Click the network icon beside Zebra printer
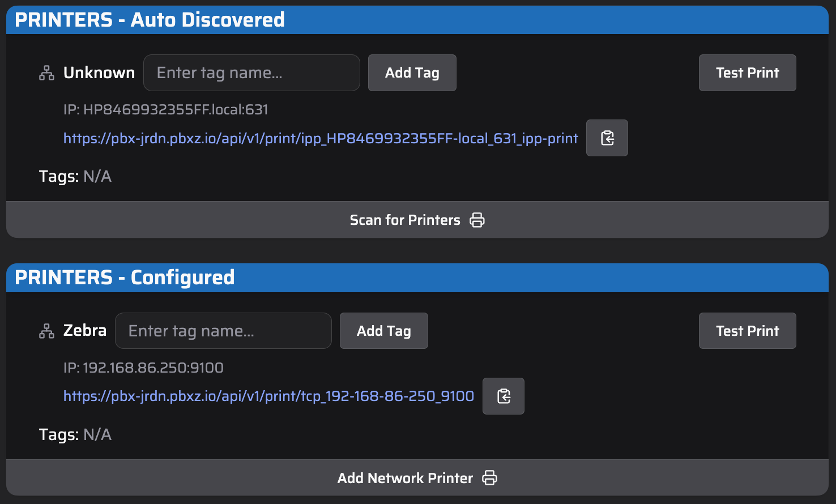This screenshot has height=504, width=836. point(46,331)
